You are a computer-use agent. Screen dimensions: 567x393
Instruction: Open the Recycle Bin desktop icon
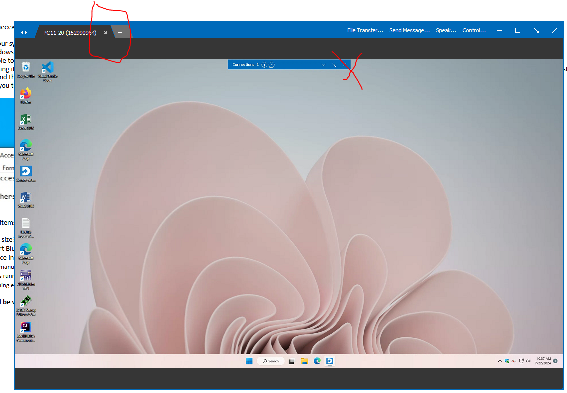(26, 70)
